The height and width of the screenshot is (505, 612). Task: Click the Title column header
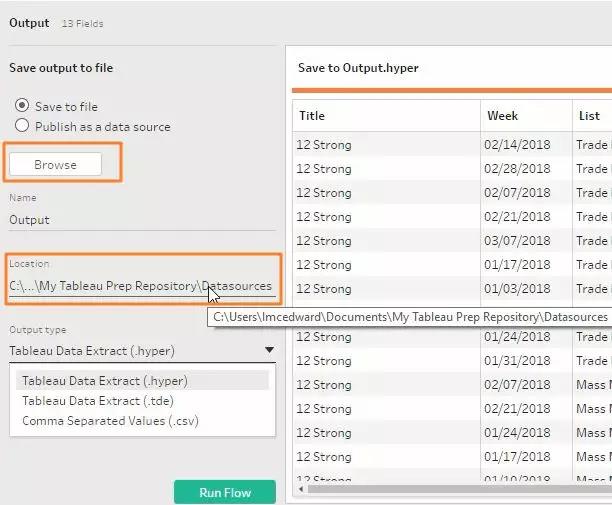[x=312, y=116]
